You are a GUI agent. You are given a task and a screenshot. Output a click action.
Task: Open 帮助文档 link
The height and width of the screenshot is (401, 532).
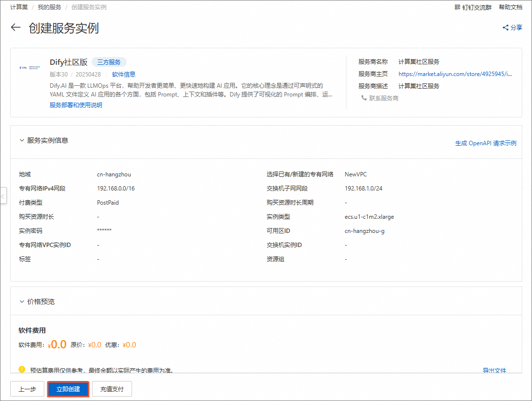(x=510, y=7)
